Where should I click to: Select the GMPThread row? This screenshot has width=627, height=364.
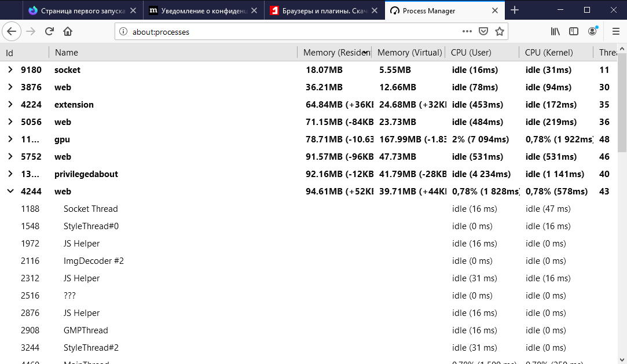click(x=309, y=330)
